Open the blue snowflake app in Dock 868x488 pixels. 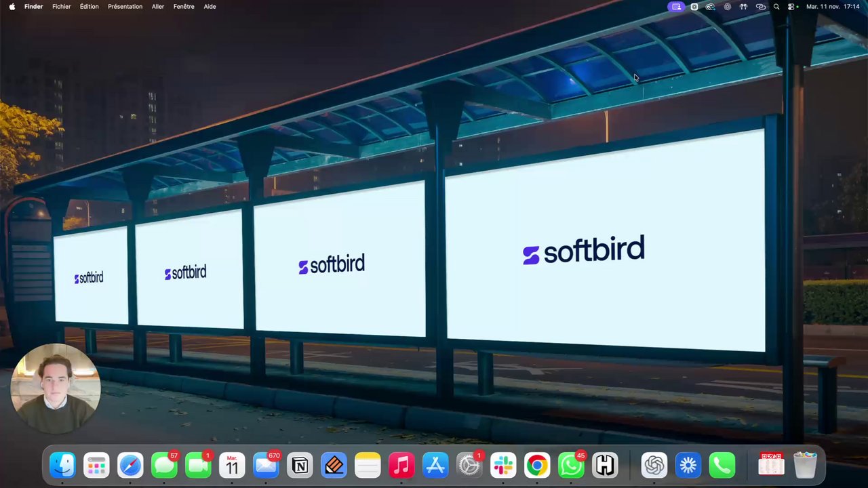click(688, 465)
